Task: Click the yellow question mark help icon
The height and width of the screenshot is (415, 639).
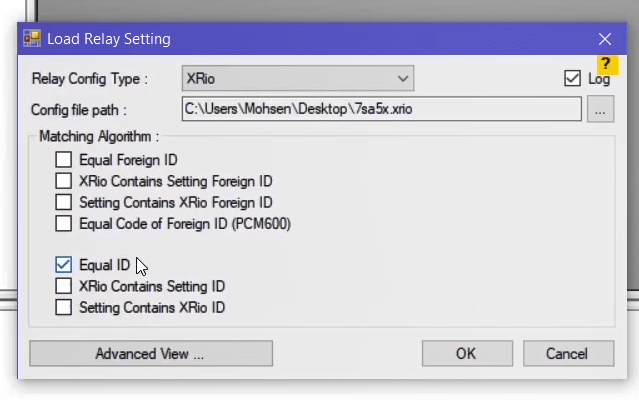Action: pos(605,63)
